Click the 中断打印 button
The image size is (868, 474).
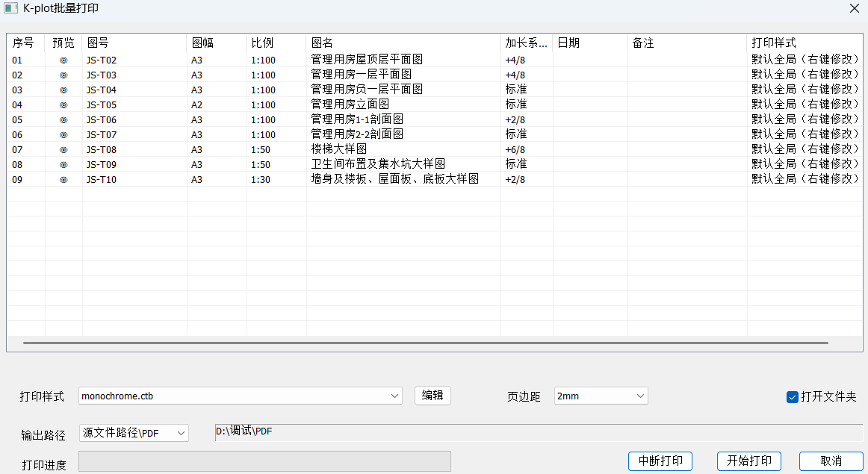(660, 461)
